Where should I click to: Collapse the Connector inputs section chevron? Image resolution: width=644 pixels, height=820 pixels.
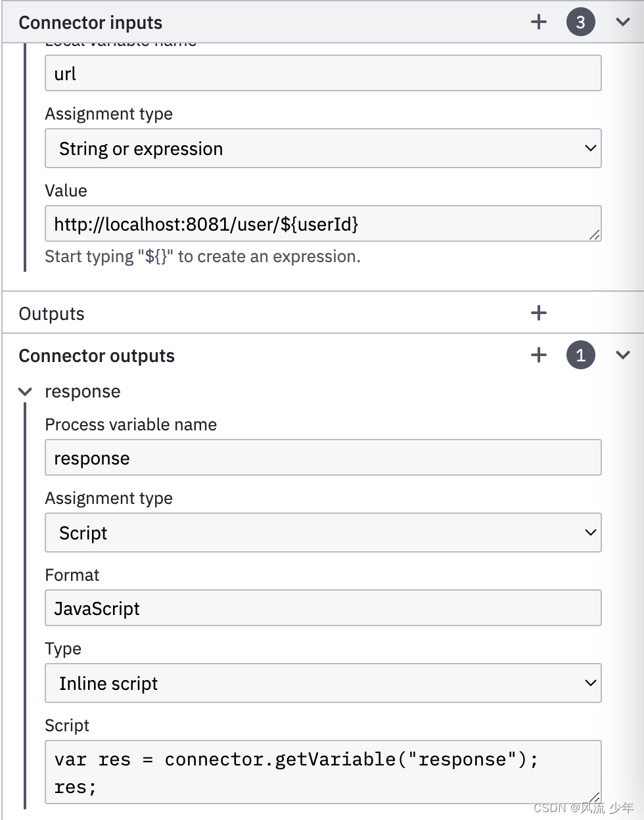[x=624, y=22]
